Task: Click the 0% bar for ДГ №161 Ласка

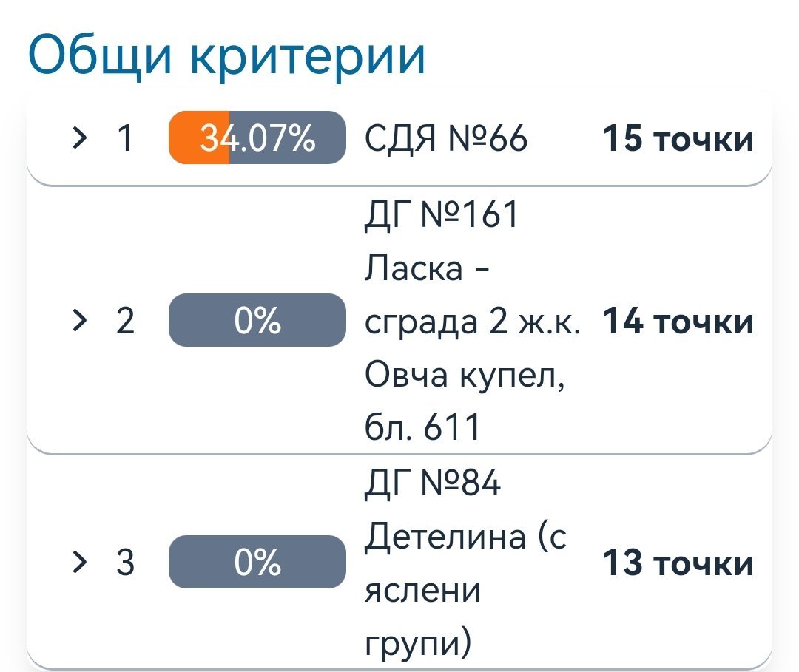Action: click(x=257, y=321)
